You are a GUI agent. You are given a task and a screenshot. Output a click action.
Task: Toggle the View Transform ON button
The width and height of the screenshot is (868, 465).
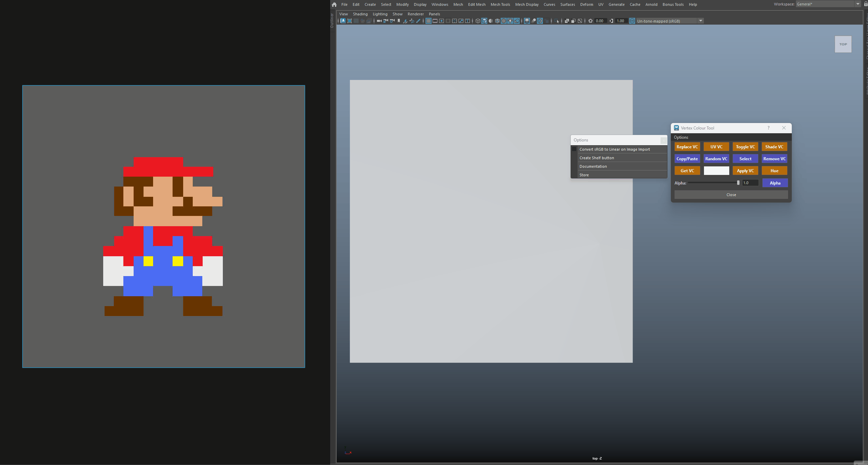tap(632, 21)
